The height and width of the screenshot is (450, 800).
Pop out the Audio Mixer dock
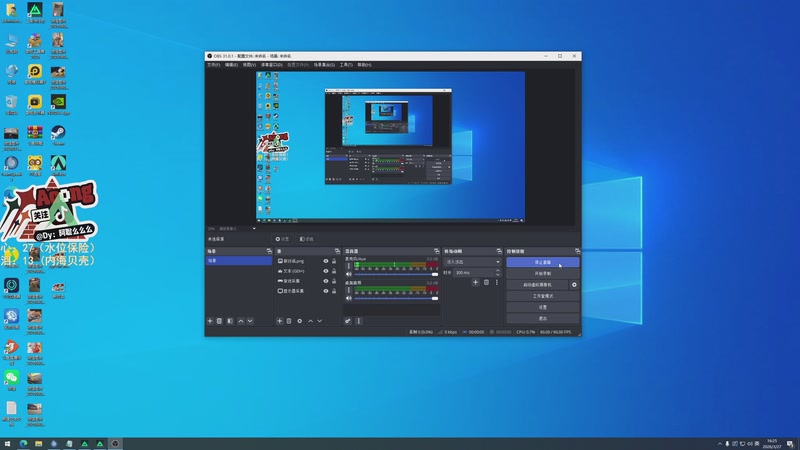click(436, 251)
